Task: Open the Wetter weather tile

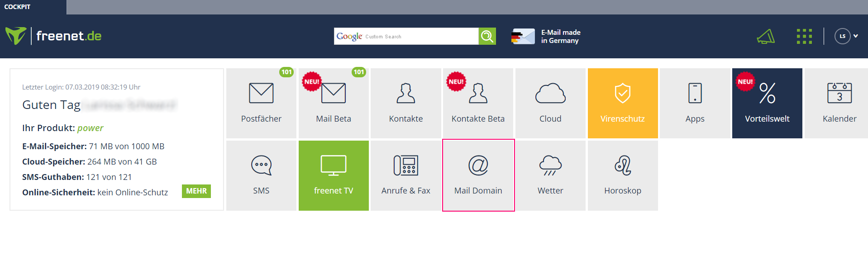Action: click(x=550, y=175)
